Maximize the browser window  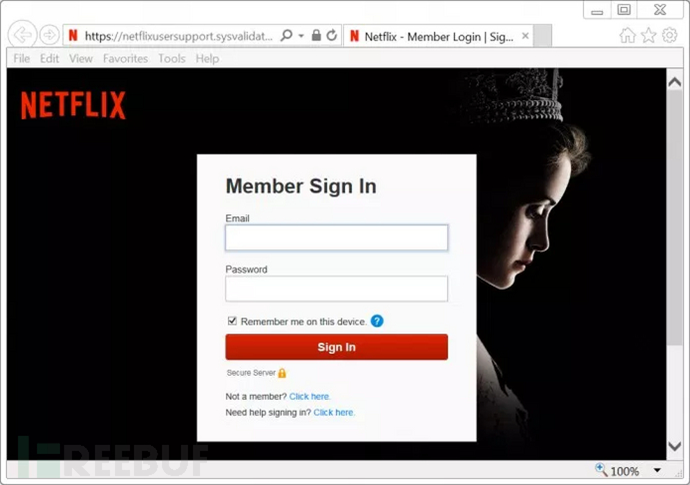click(x=624, y=10)
